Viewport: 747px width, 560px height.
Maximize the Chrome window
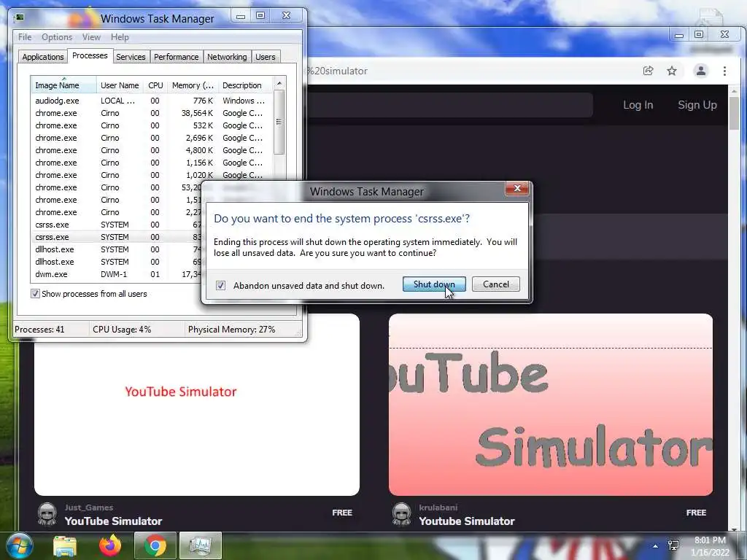click(x=699, y=34)
